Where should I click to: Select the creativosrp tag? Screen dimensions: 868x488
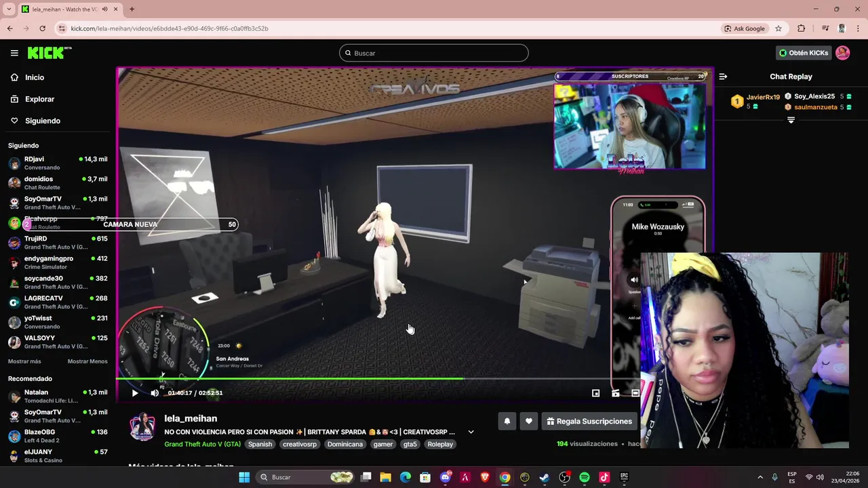coord(300,445)
